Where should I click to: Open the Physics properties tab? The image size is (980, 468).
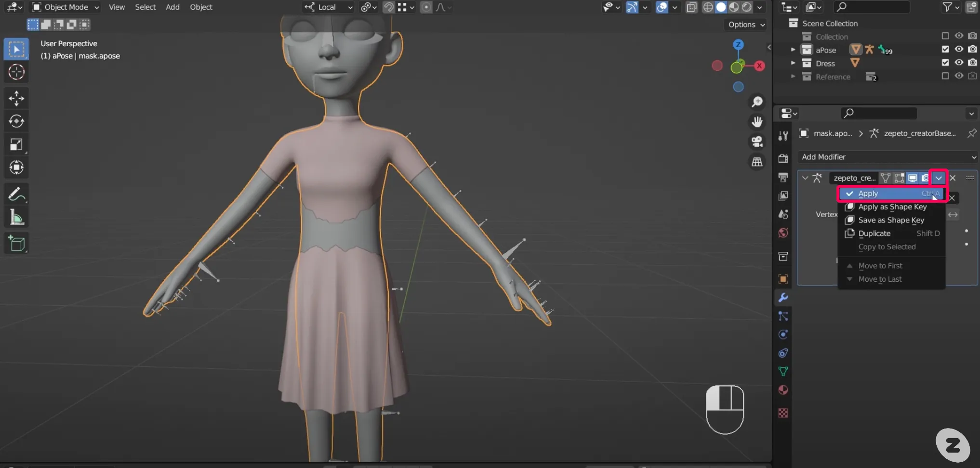[783, 335]
